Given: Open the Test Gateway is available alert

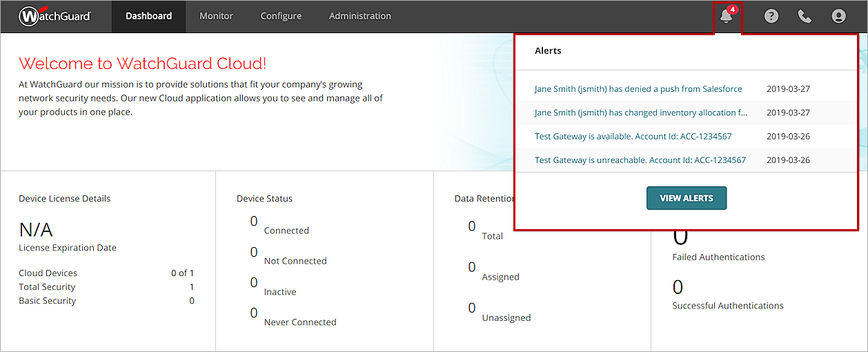Looking at the screenshot, I should [633, 137].
